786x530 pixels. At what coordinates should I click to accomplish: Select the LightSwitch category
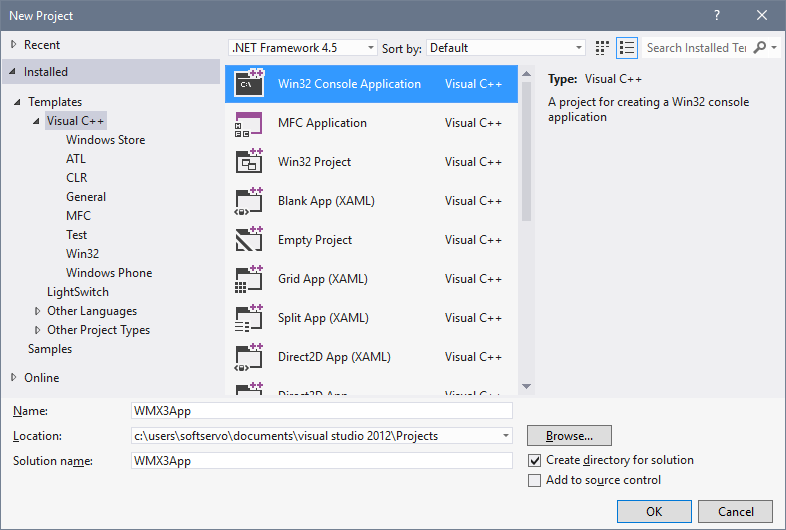[78, 292]
